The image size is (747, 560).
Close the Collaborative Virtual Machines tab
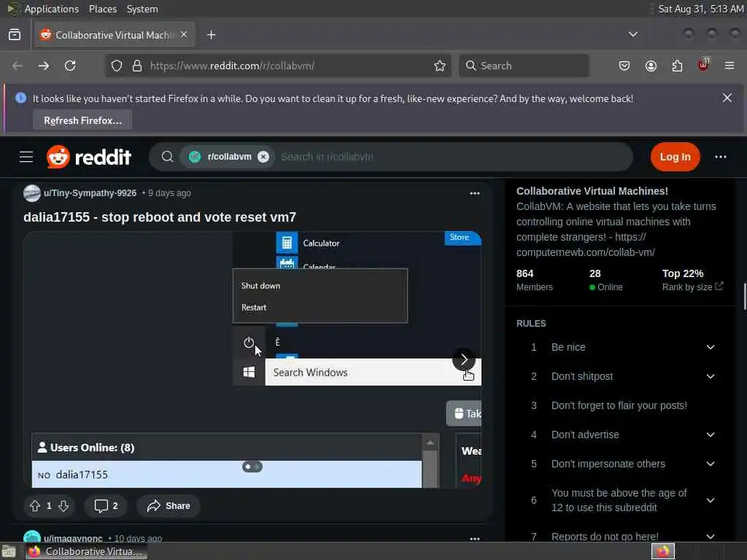(184, 35)
